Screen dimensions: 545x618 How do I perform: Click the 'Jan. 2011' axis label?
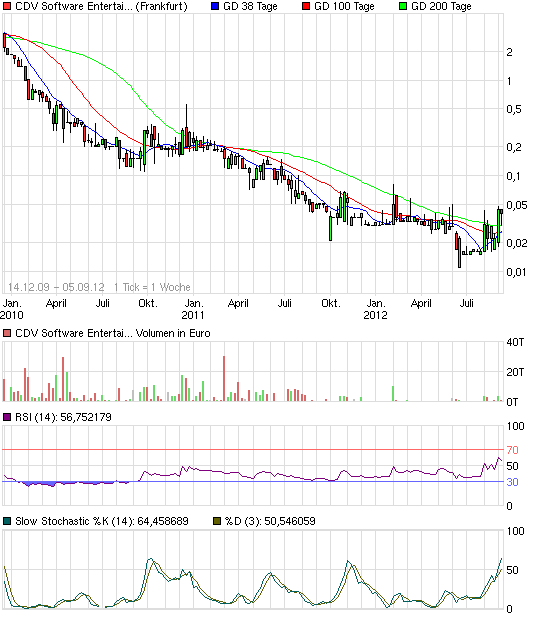pyautogui.click(x=193, y=309)
